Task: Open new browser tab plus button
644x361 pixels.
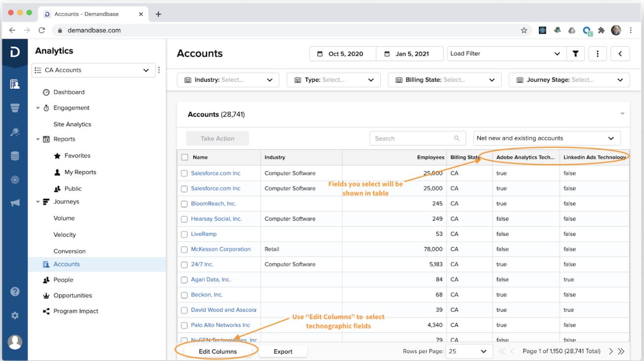Action: pyautogui.click(x=158, y=14)
